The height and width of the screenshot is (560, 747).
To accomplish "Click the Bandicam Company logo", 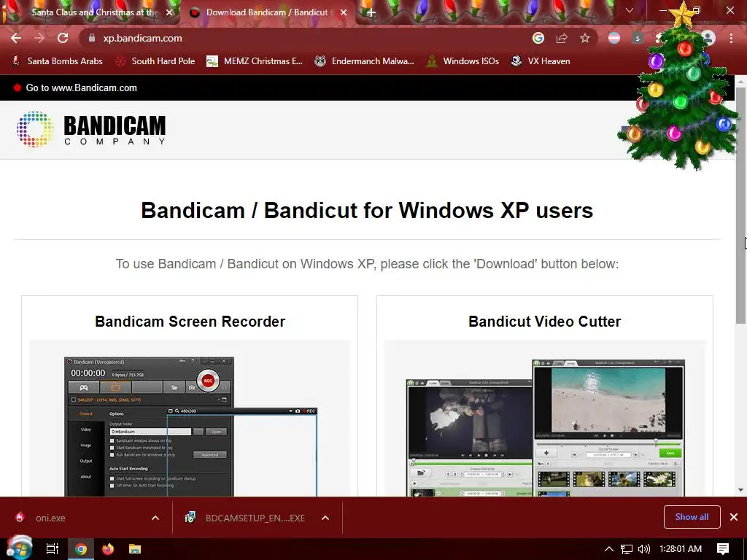I will 91,129.
